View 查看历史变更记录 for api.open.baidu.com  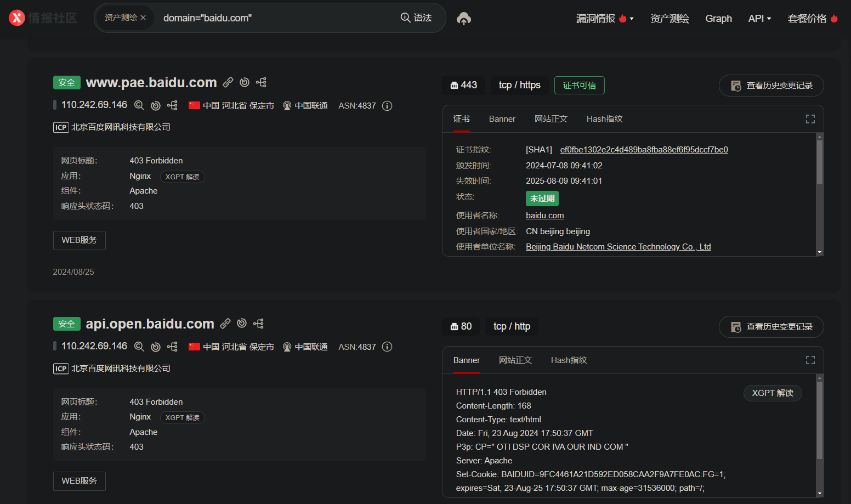771,327
